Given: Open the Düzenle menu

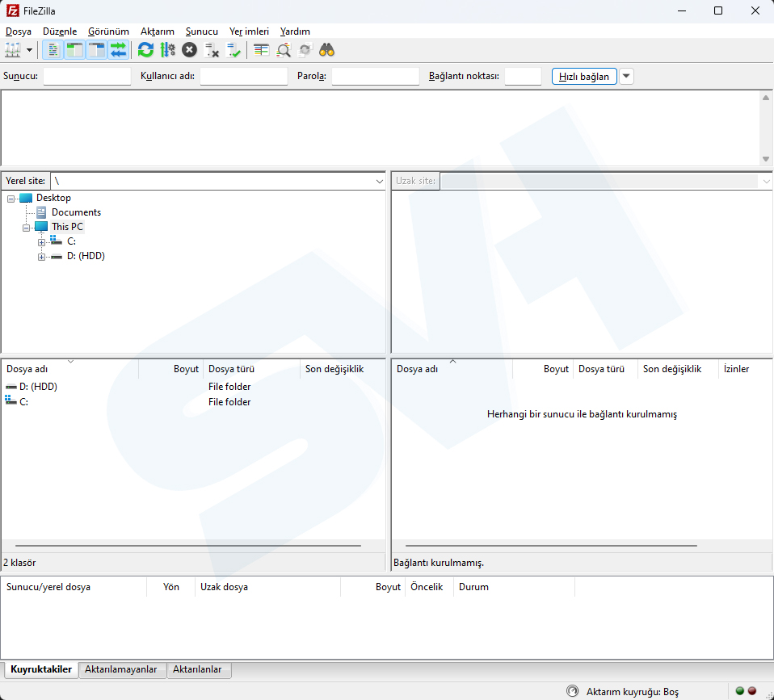Looking at the screenshot, I should click(x=60, y=31).
